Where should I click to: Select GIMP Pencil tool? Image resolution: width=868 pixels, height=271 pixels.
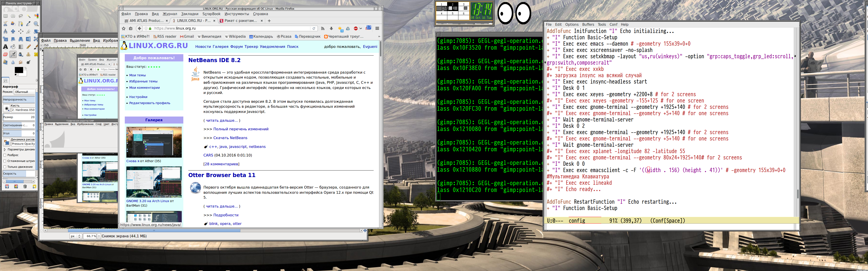[x=29, y=47]
